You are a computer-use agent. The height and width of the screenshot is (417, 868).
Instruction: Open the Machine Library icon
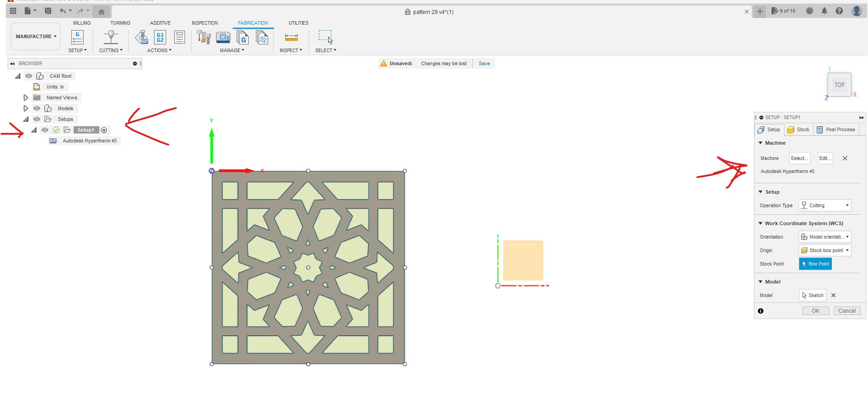[x=223, y=37]
